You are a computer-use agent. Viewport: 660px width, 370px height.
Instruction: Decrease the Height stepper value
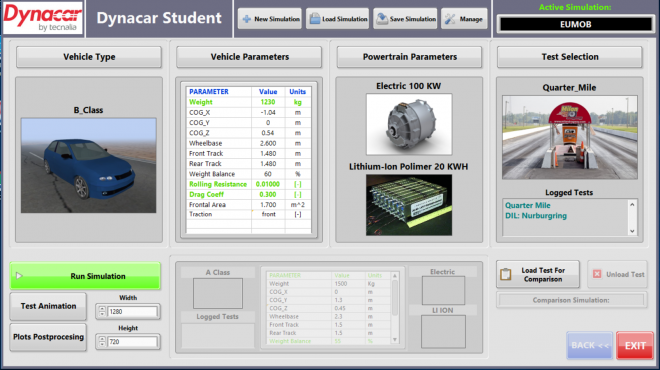point(102,344)
